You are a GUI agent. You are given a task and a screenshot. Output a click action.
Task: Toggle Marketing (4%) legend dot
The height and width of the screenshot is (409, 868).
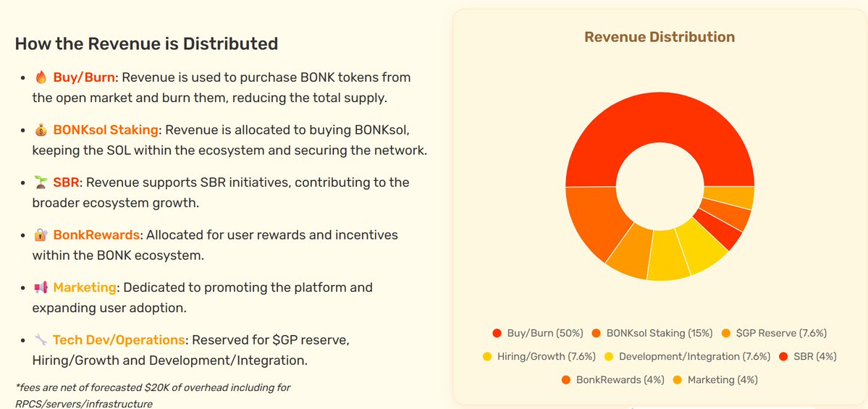678,379
